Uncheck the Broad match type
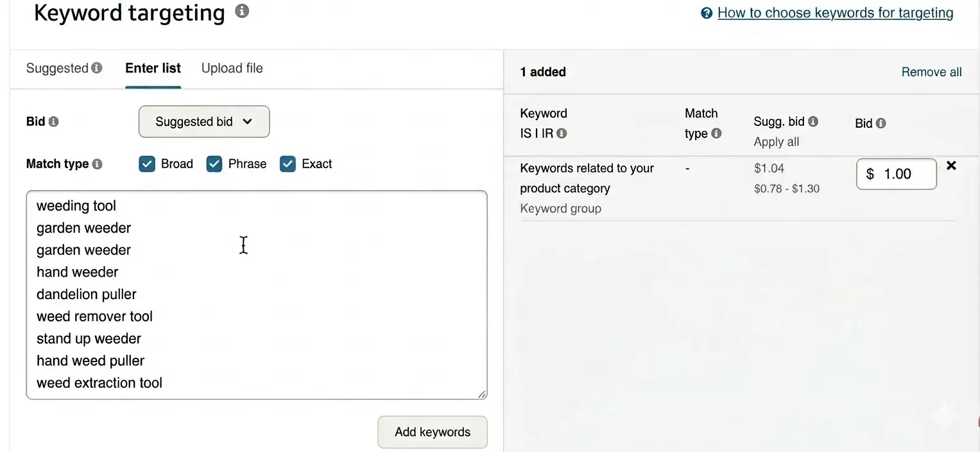This screenshot has height=452, width=980. pos(146,164)
